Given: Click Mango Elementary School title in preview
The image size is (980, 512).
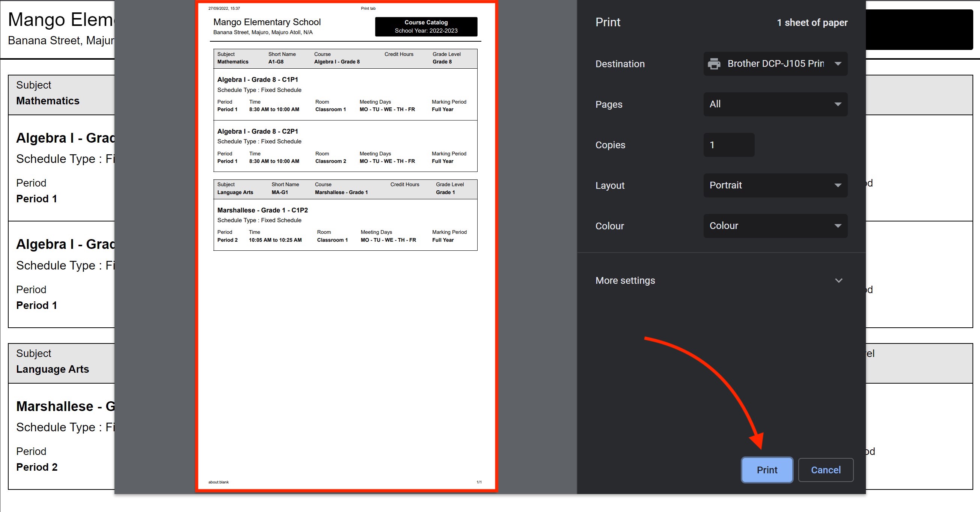Looking at the screenshot, I should tap(267, 22).
